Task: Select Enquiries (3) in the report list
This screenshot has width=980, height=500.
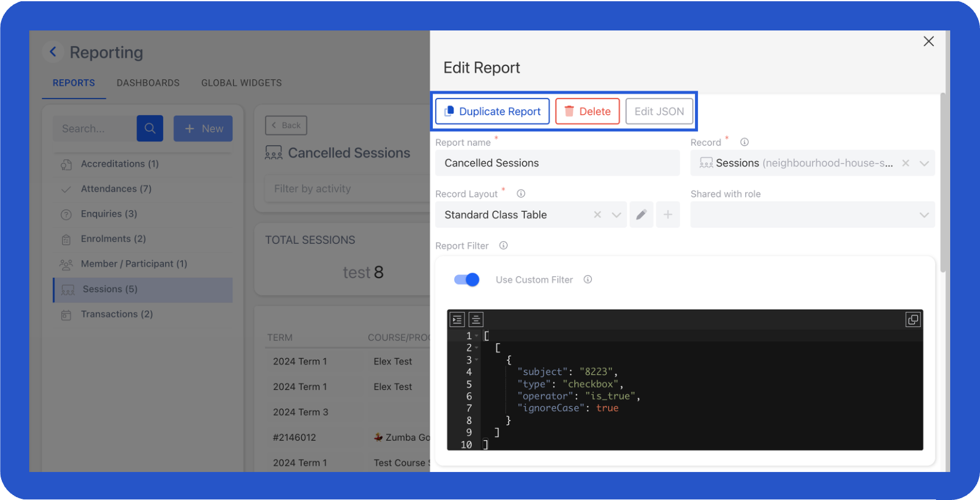Action: pyautogui.click(x=143, y=214)
